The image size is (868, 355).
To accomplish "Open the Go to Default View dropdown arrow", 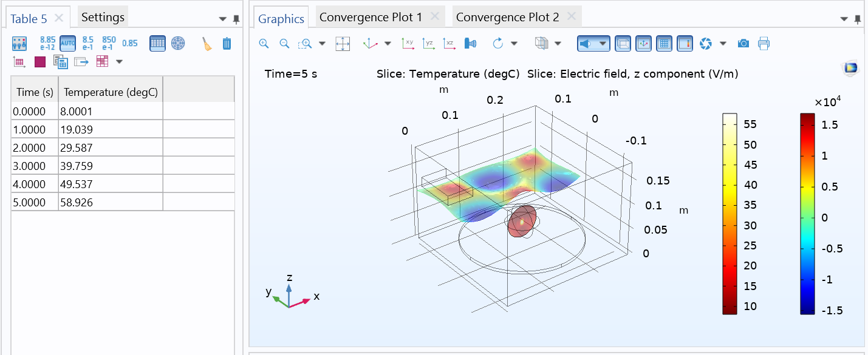I will 388,44.
